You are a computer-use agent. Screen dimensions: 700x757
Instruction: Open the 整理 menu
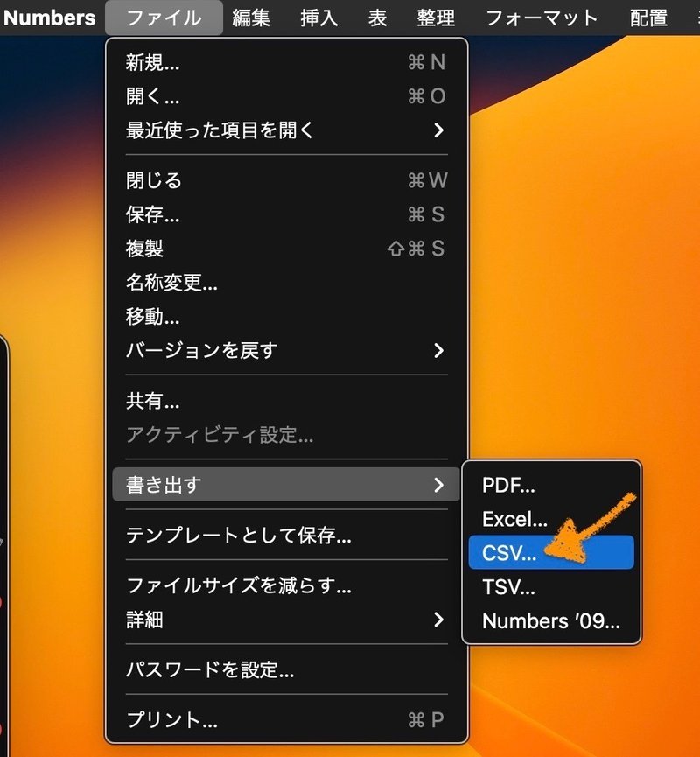pos(436,18)
